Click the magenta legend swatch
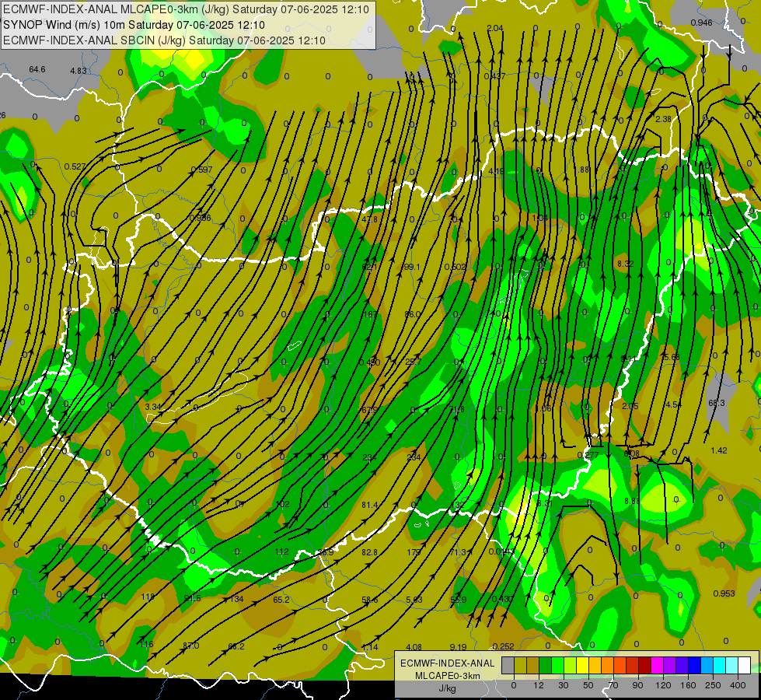This screenshot has width=761, height=700. click(657, 665)
